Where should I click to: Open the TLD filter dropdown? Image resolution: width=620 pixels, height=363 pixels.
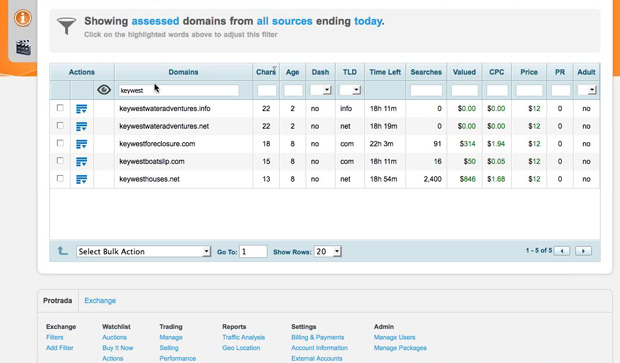(350, 90)
